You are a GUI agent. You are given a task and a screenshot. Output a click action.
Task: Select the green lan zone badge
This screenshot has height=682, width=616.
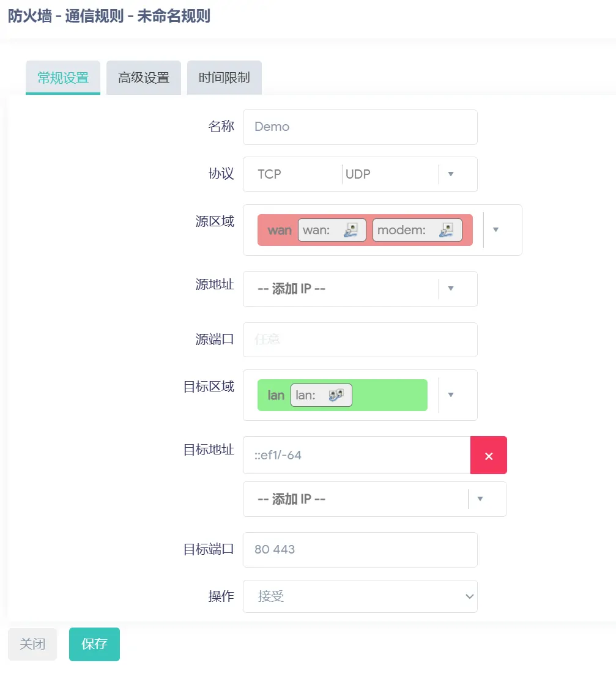tap(276, 395)
